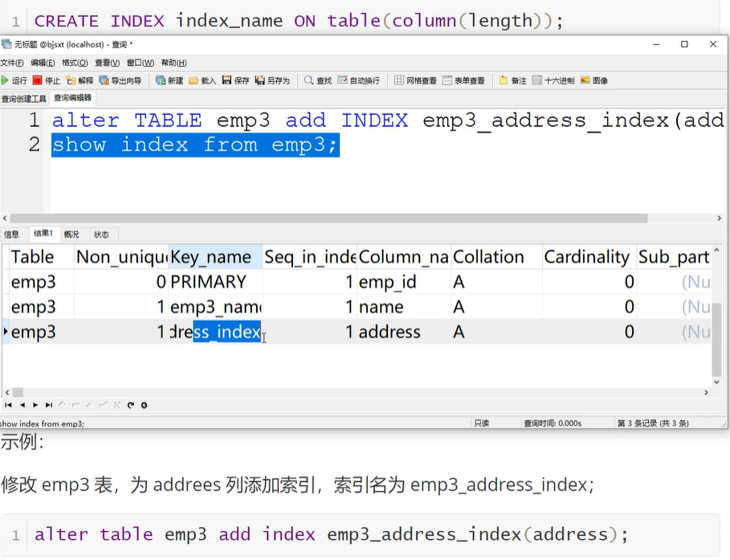Screen dimensions: 730x560
Task: Click the highlighted show index from emp3 line
Action: (x=195, y=145)
